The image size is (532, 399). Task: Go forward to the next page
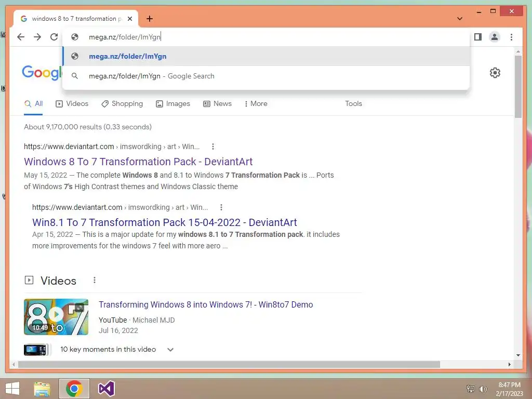[37, 37]
